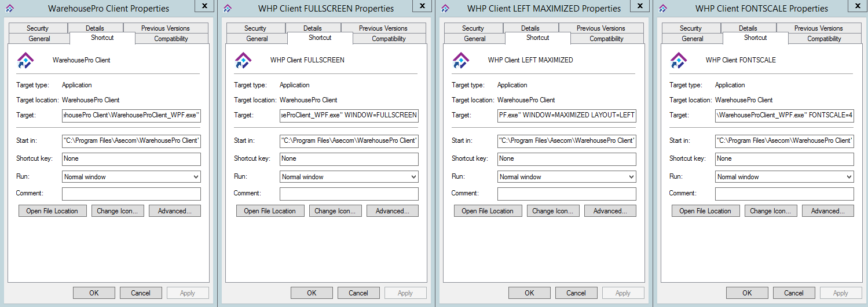Click Advanced button in FULLSCREEN Properties

392,211
